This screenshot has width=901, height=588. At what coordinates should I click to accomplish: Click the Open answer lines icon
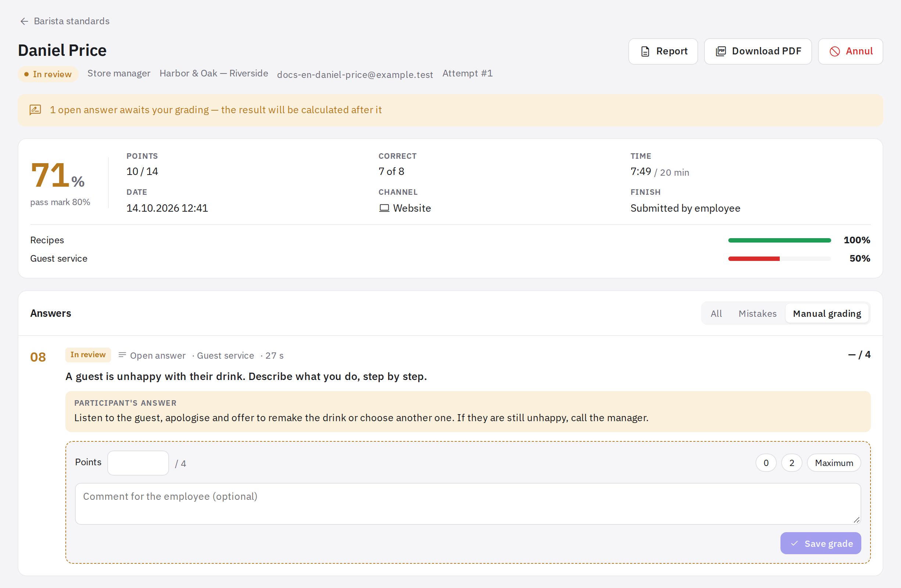tap(122, 355)
